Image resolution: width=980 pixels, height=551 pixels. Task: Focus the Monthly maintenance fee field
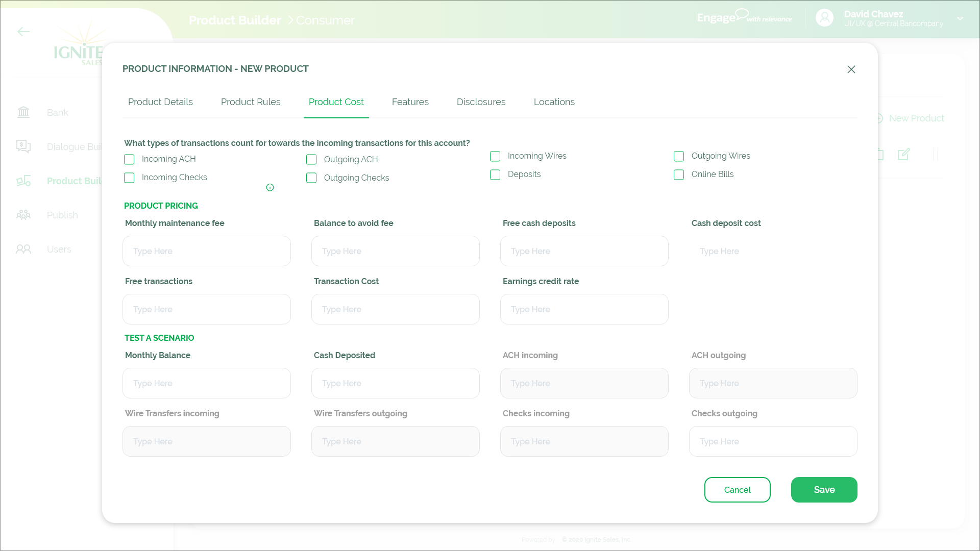[x=207, y=251]
